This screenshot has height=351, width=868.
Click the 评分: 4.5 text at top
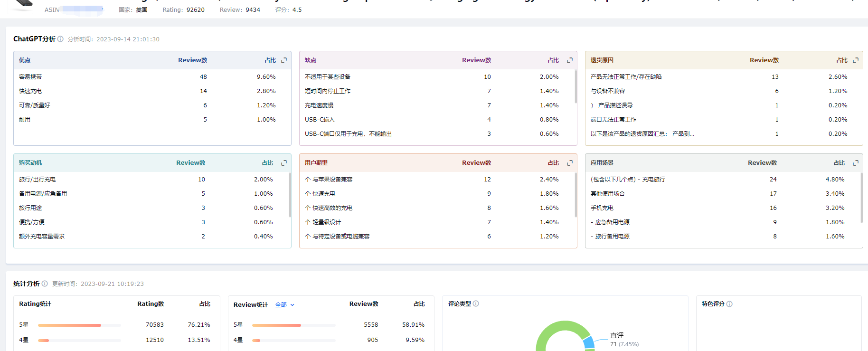[x=288, y=10]
